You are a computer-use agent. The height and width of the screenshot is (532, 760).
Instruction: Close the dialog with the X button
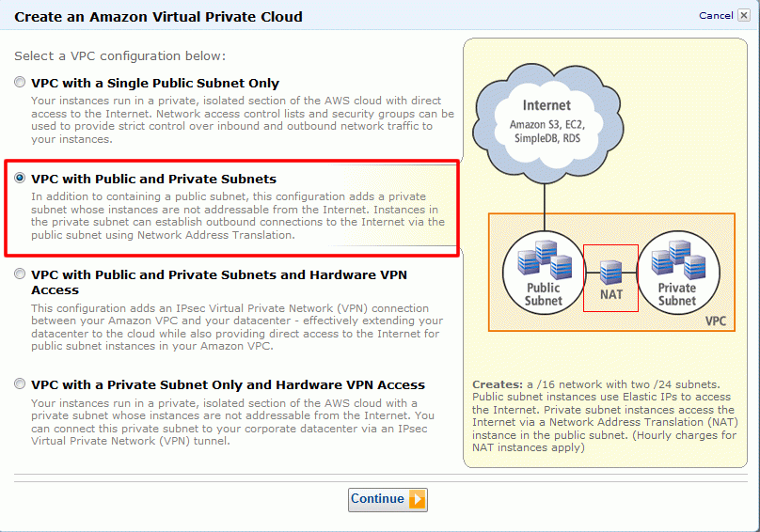tap(743, 15)
